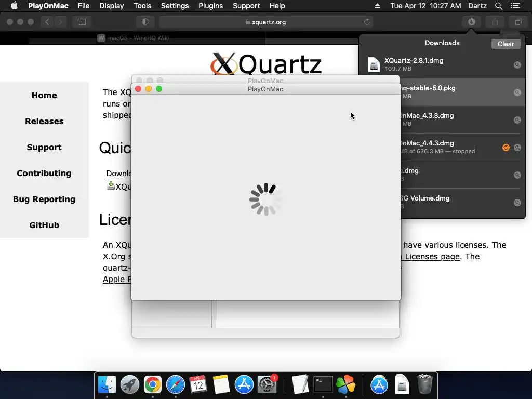
Task: Toggle the Safari downloads button
Action: [472, 22]
